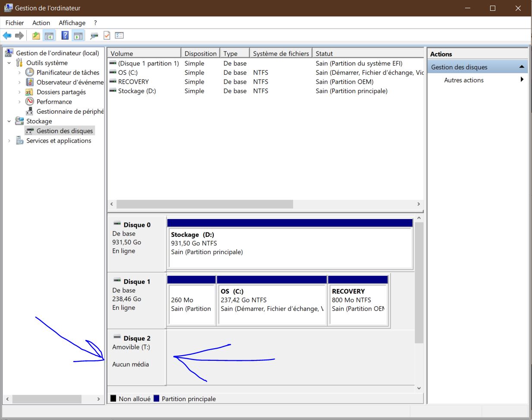Click the blue Back arrow in toolbar
532x420 pixels.
[7, 35]
